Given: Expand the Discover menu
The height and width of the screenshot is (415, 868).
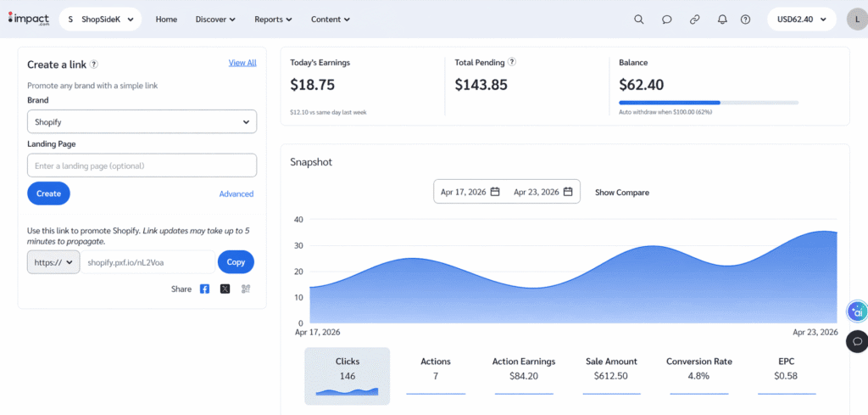Looking at the screenshot, I should (x=215, y=20).
